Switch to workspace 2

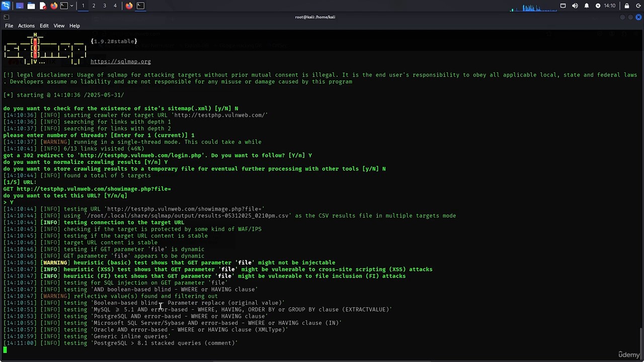[94, 6]
